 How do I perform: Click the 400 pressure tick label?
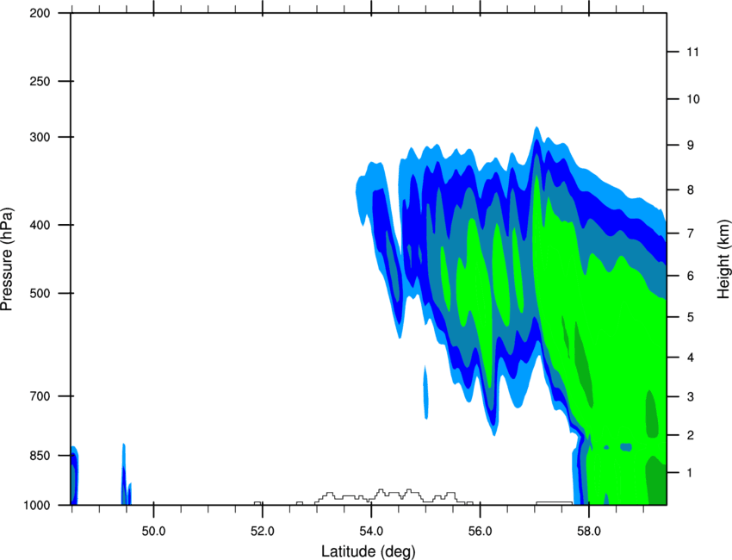[x=40, y=225]
